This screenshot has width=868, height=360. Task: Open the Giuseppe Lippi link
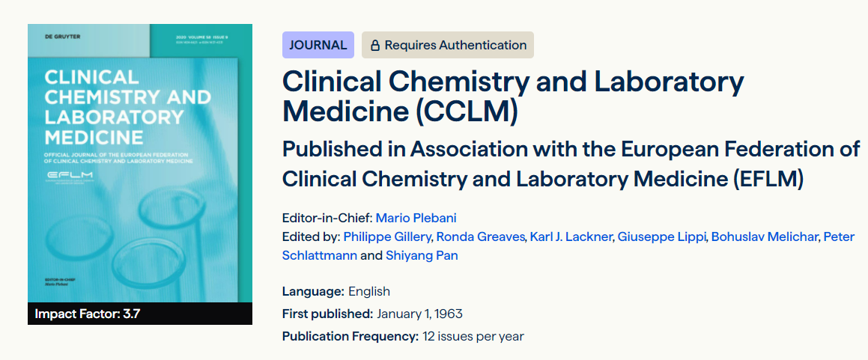click(661, 237)
